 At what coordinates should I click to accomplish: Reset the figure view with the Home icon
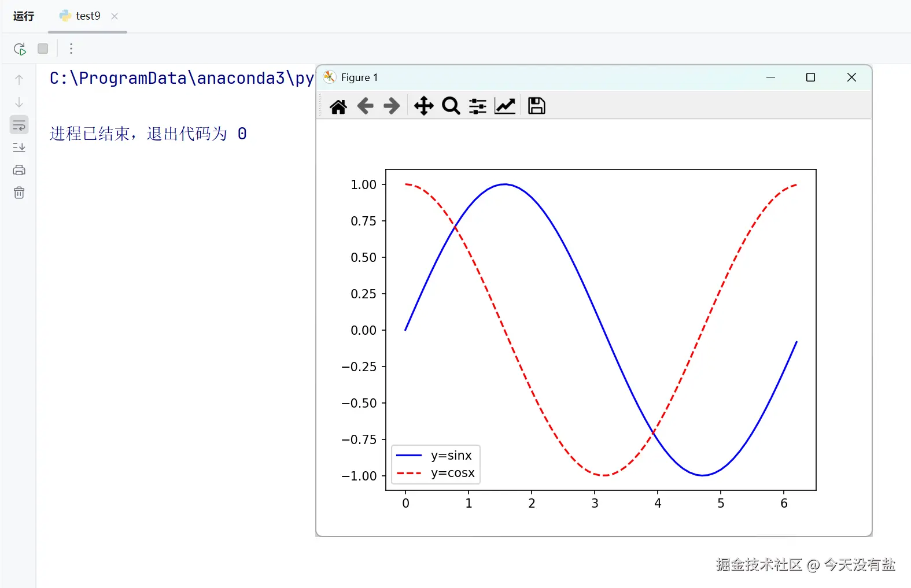[x=338, y=106]
